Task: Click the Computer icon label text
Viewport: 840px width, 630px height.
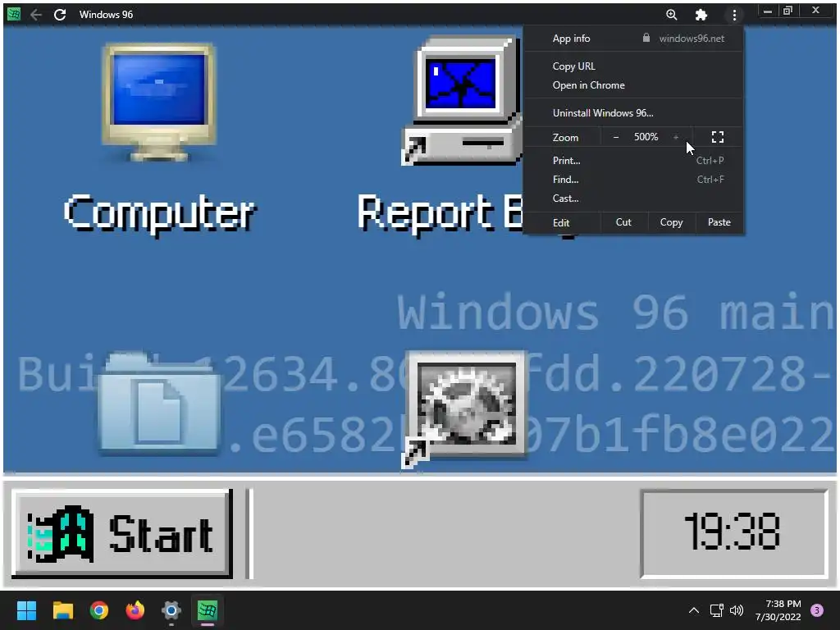Action: pyautogui.click(x=160, y=213)
